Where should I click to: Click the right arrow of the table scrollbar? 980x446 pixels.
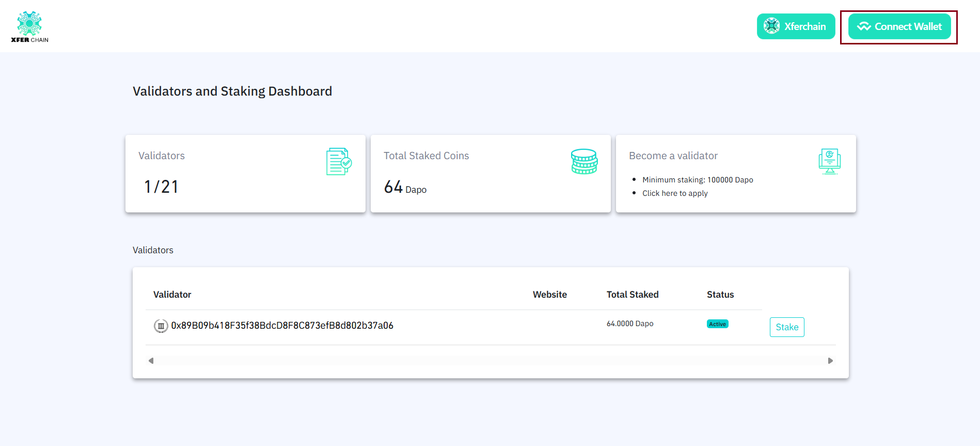(830, 361)
